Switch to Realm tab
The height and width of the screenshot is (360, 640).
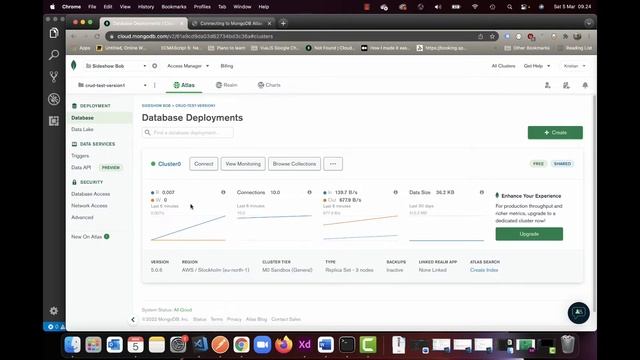click(x=227, y=85)
